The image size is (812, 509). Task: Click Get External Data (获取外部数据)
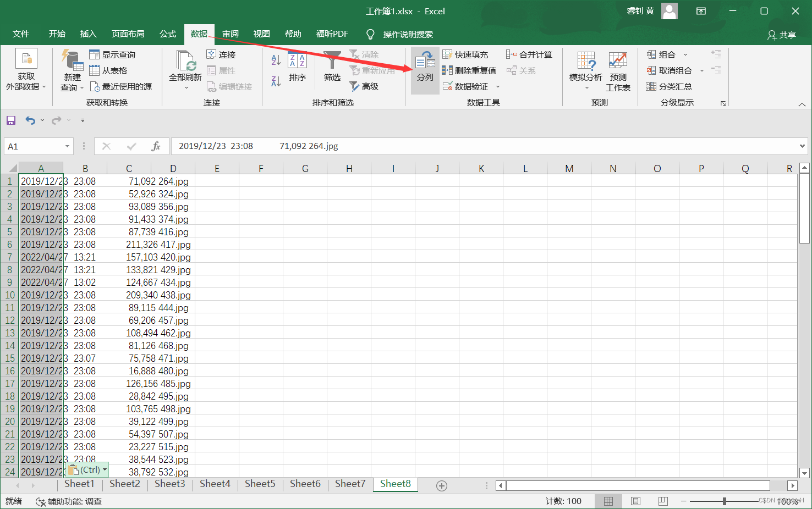pyautogui.click(x=26, y=70)
